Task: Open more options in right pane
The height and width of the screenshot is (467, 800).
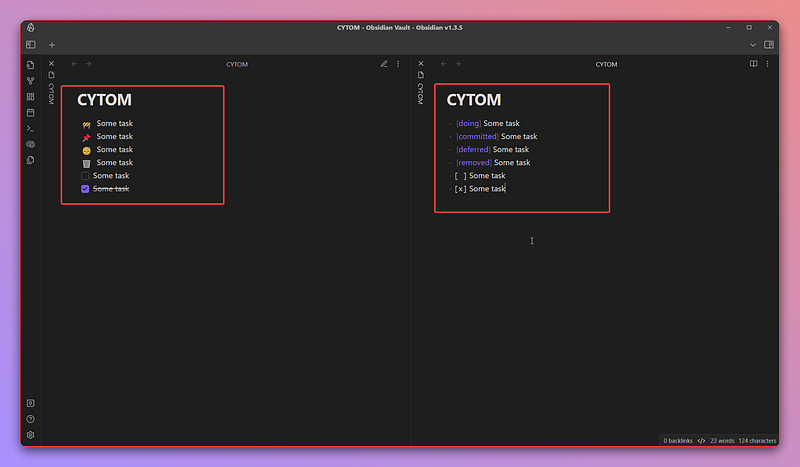Action: click(x=767, y=64)
